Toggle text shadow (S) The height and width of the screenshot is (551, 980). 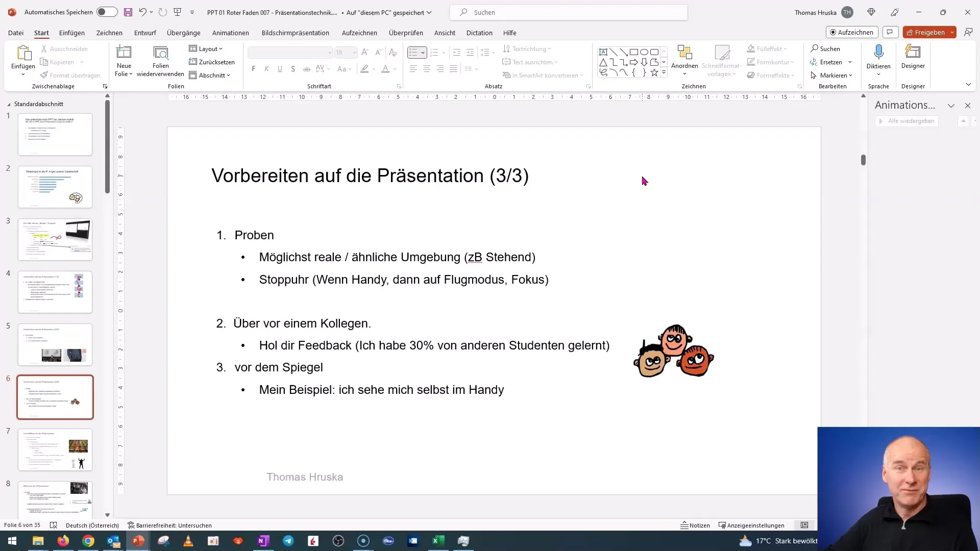293,69
